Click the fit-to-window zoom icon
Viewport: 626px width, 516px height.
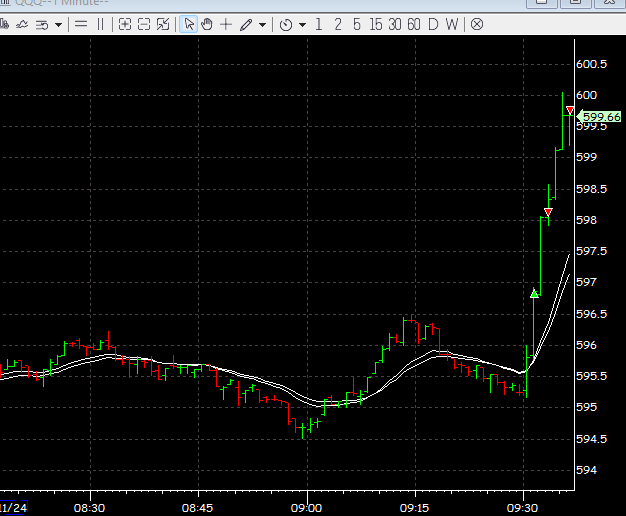(x=163, y=24)
